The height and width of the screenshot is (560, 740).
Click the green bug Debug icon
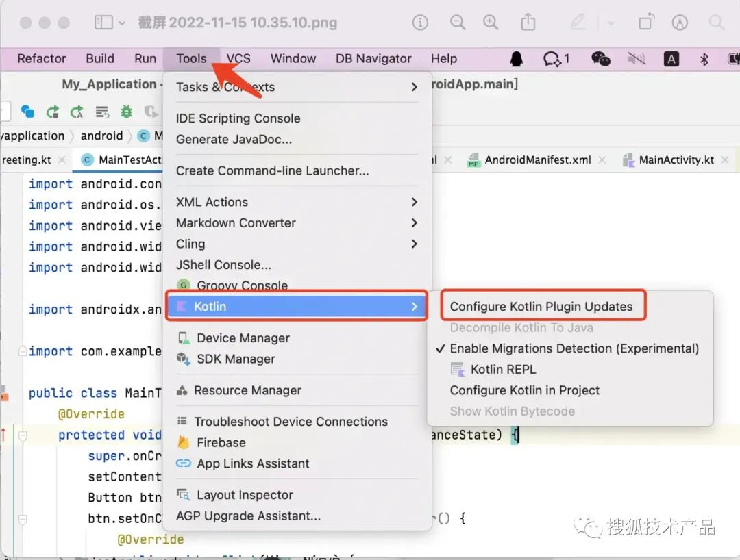pos(126,111)
